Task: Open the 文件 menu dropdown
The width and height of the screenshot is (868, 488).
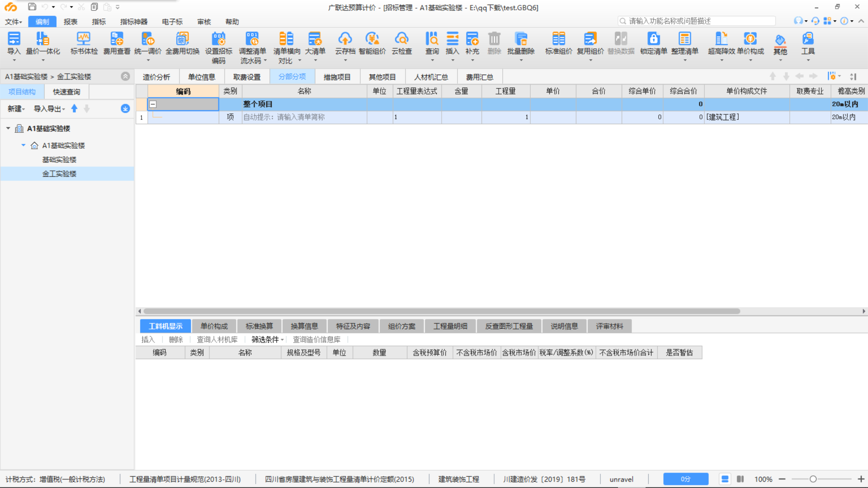Action: [x=13, y=22]
